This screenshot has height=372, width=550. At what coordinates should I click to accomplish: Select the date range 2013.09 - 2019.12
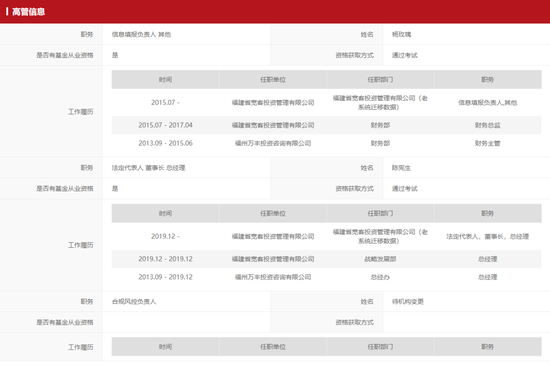(165, 277)
